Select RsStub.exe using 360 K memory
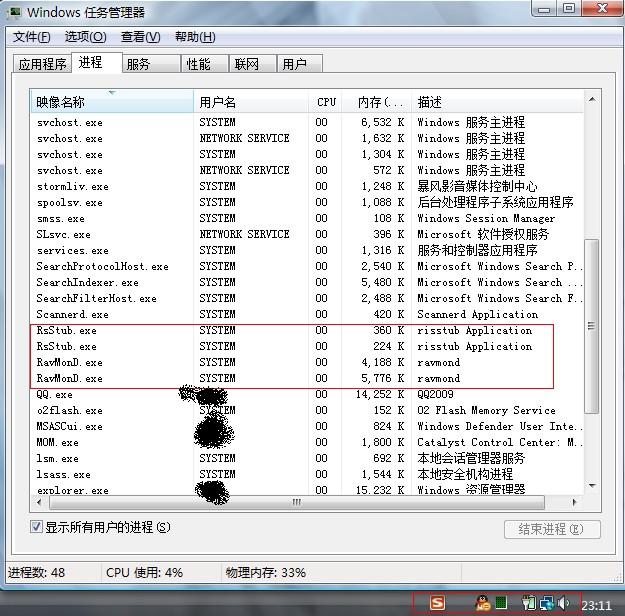 click(x=307, y=330)
